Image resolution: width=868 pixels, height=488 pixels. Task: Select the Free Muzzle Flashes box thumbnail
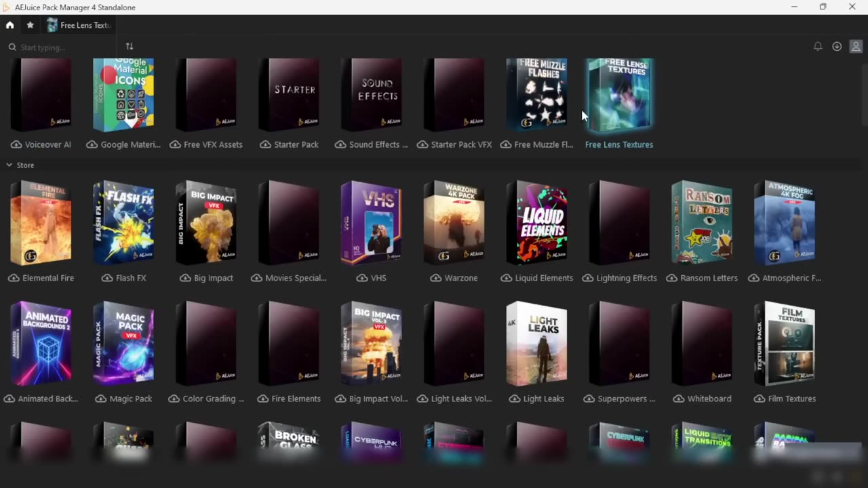click(536, 94)
